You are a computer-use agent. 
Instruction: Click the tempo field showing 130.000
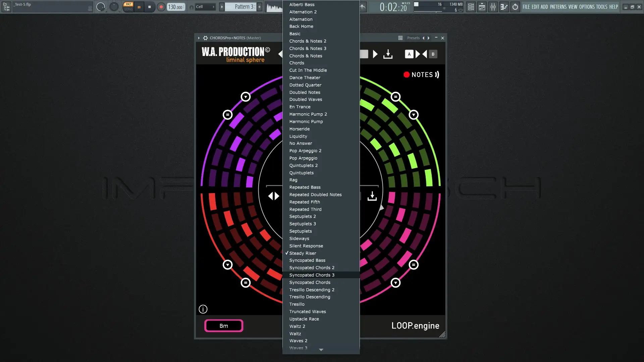[175, 7]
